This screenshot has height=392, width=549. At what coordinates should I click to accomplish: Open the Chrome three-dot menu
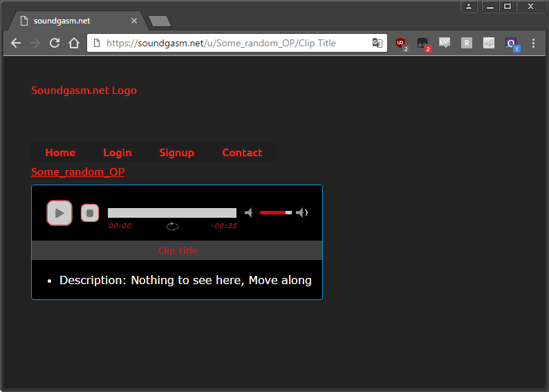(x=533, y=43)
